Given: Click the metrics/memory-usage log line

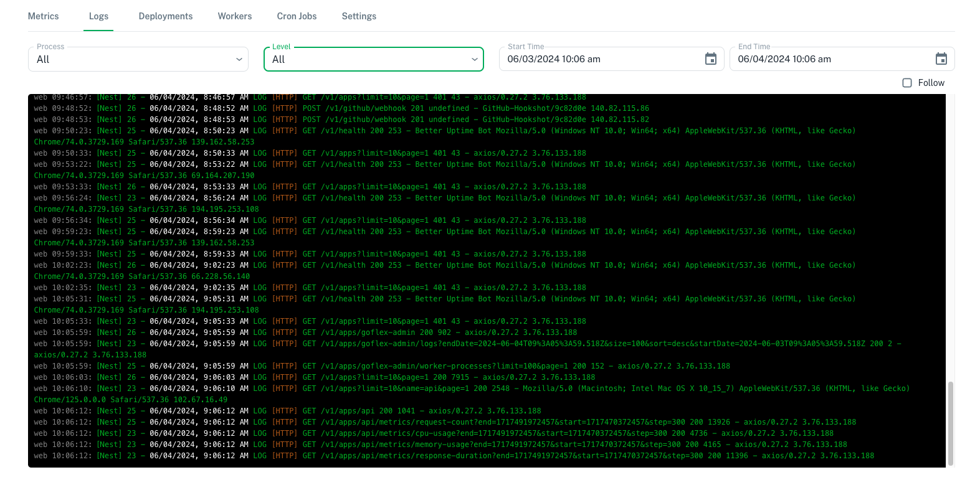Looking at the screenshot, I should pos(440,445).
